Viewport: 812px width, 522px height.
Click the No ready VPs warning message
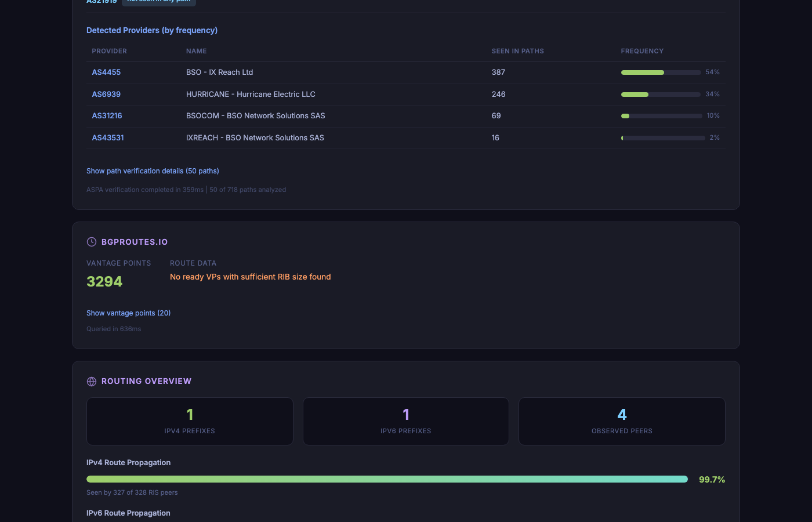[x=251, y=277]
